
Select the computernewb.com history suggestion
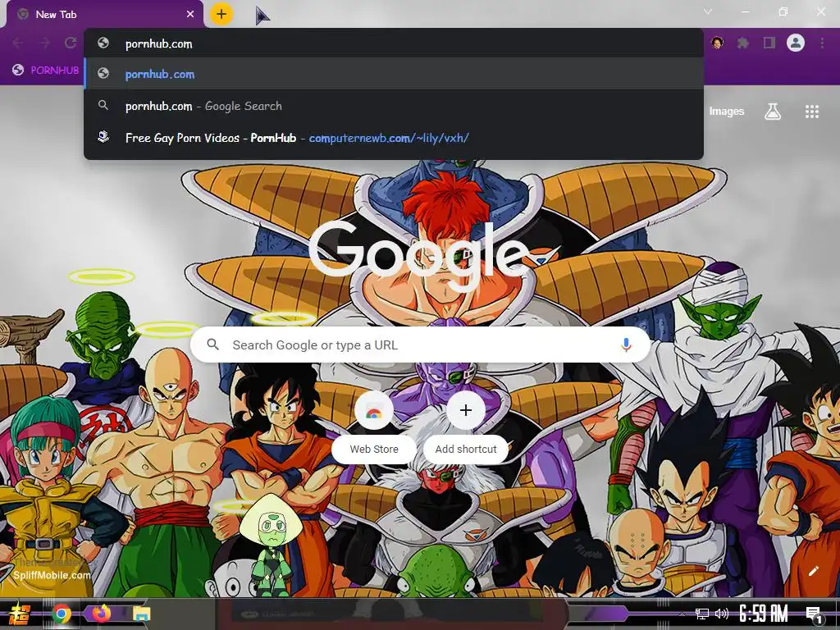[x=393, y=138]
